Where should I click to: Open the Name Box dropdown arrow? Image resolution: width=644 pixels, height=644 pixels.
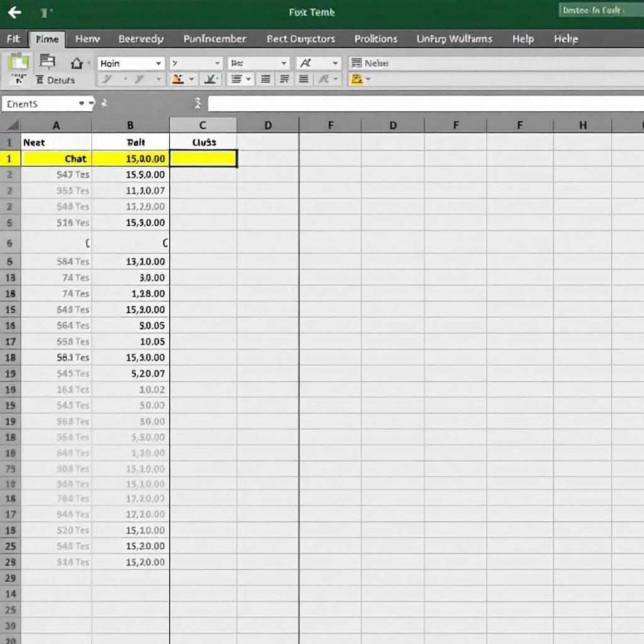[88, 103]
